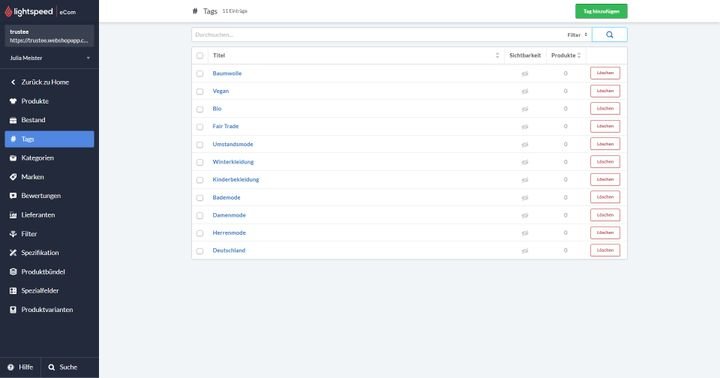Open the Julia Meister user dropdown

click(x=50, y=58)
